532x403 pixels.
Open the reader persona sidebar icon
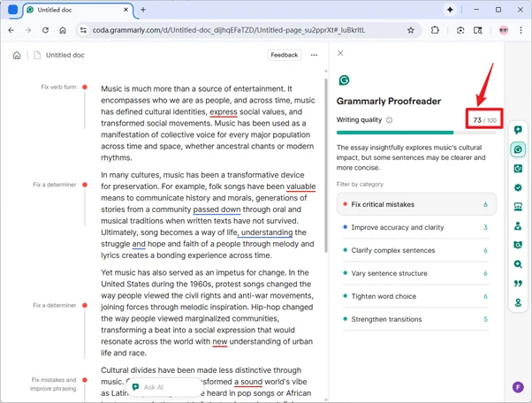[x=518, y=225]
